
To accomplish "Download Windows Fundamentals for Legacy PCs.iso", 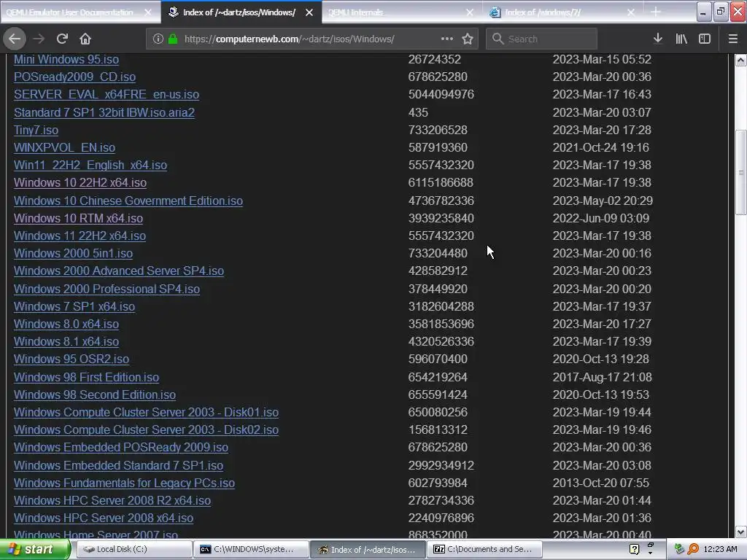I will click(124, 483).
